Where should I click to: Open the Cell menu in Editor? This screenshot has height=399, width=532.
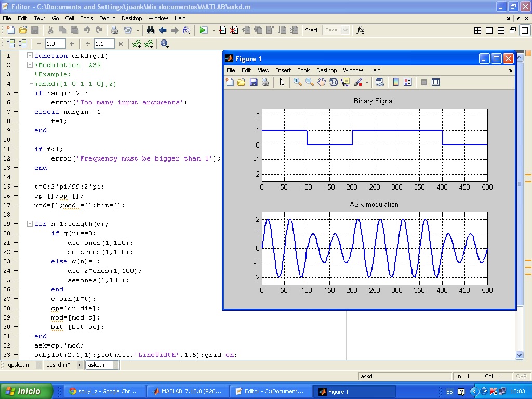click(70, 18)
